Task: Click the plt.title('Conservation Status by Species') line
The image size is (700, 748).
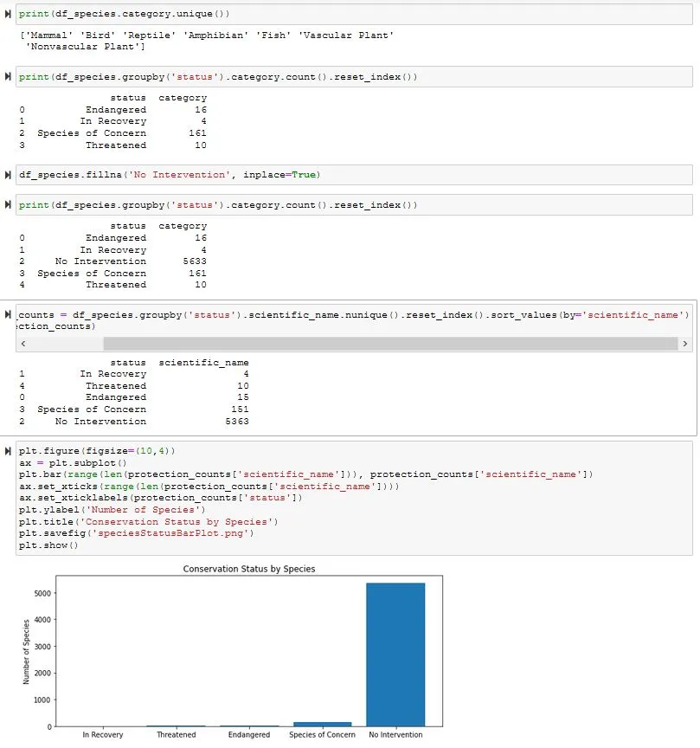Action: point(148,521)
